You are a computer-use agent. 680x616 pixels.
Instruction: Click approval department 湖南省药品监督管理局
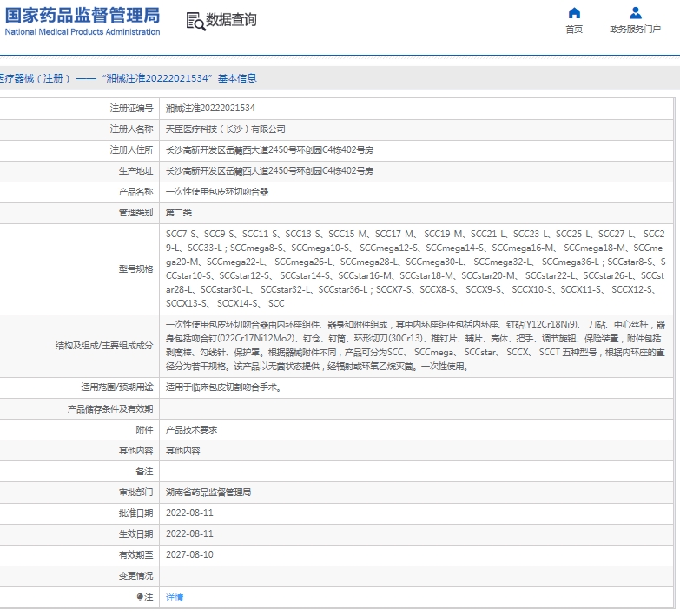208,493
